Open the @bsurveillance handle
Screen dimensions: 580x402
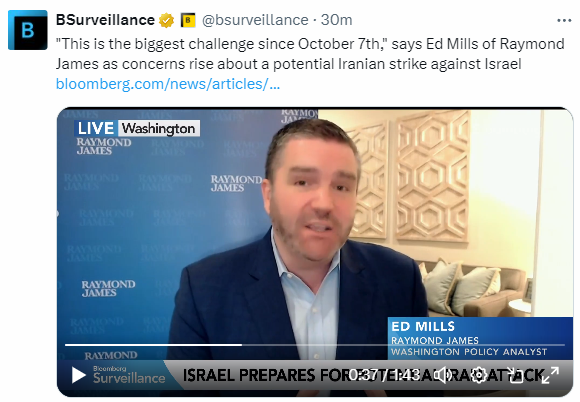point(255,20)
